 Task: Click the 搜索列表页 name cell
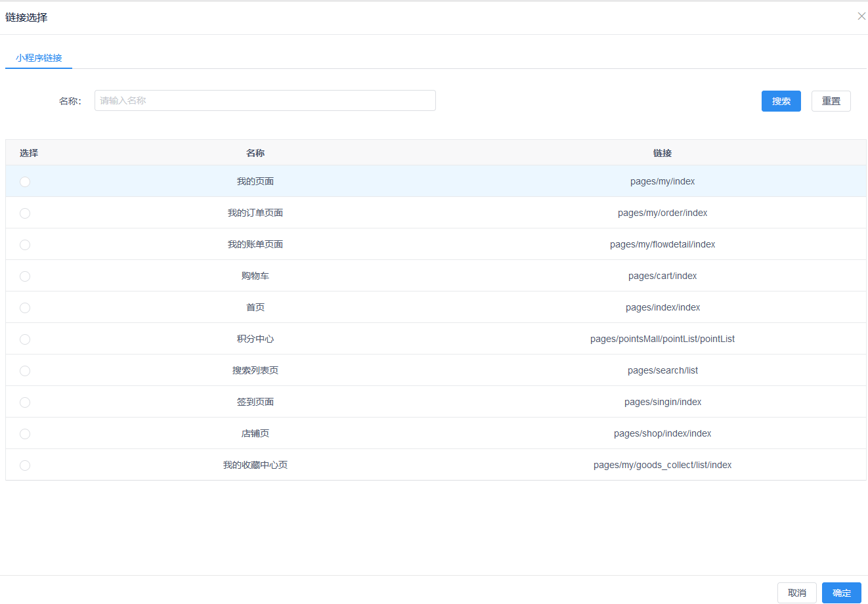[x=255, y=370]
